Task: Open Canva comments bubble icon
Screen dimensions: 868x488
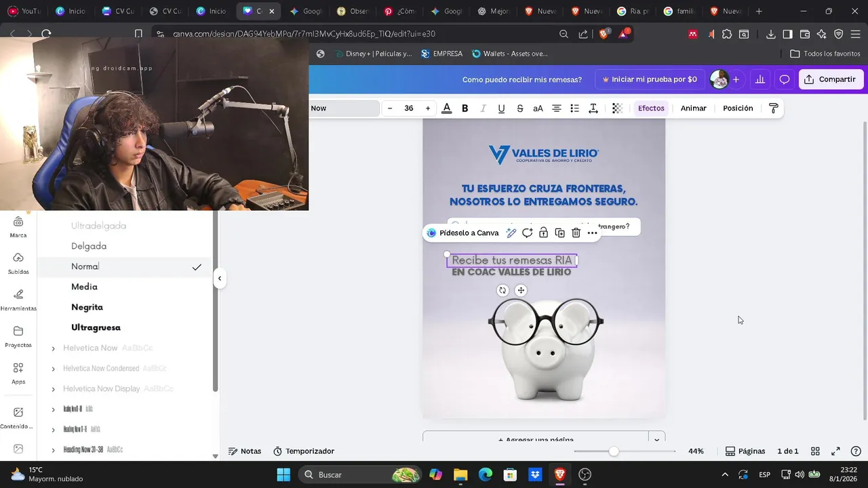Action: pos(785,79)
